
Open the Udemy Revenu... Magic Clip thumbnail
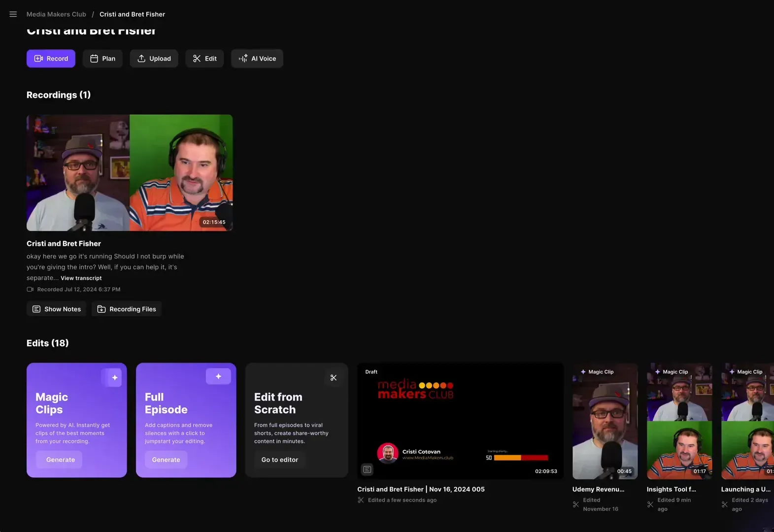click(605, 421)
